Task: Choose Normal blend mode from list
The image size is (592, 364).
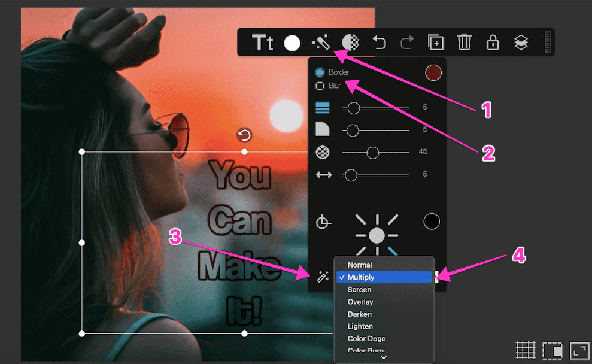Action: point(360,265)
